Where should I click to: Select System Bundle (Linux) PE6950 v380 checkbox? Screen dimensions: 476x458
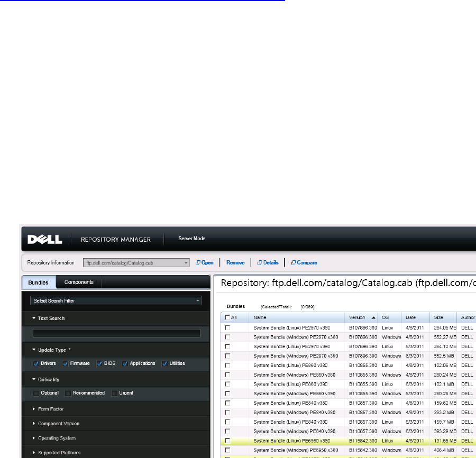(227, 441)
